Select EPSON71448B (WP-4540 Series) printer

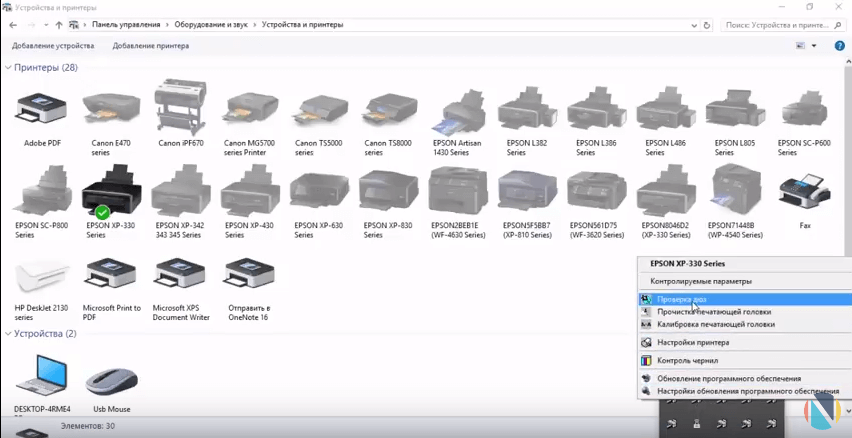coord(735,190)
